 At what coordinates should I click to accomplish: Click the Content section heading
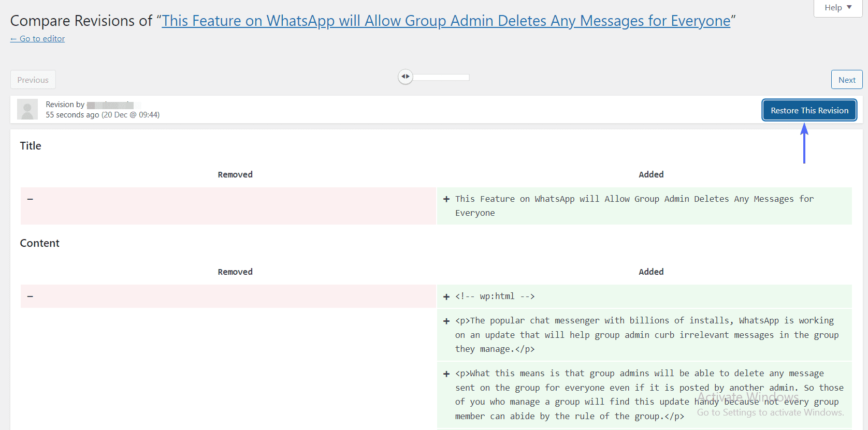pos(40,243)
